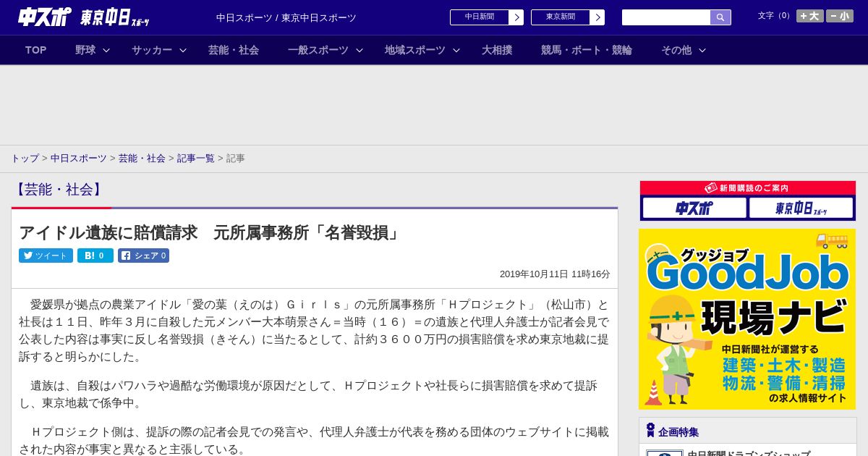Decrease text size with the －小 button

tap(840, 16)
